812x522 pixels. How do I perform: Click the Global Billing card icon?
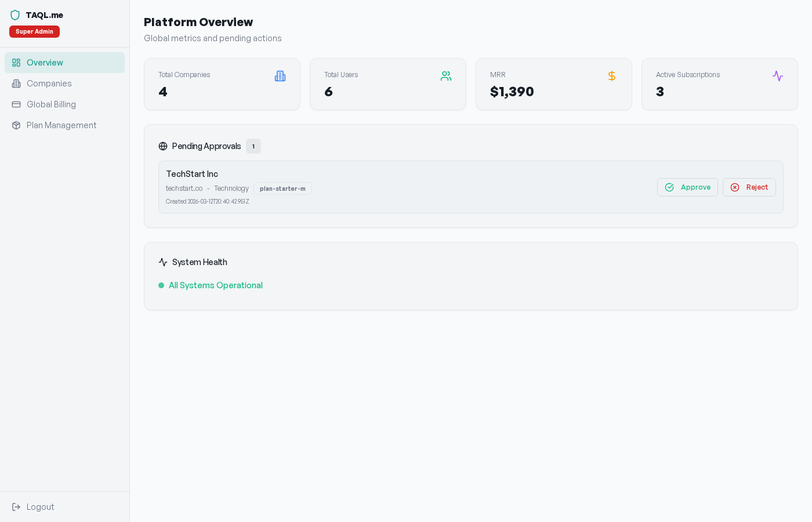[16, 104]
